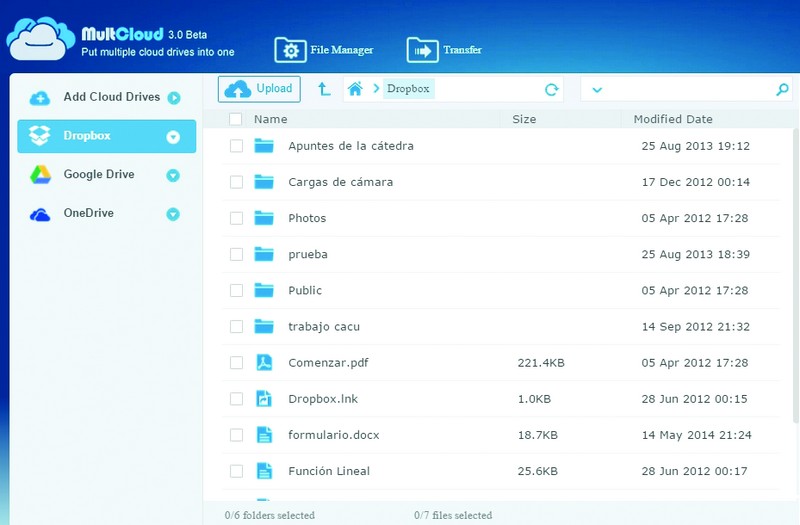Screen dimensions: 800x525
Task: Expand the Add Cloud Drives arrow
Action: pyautogui.click(x=174, y=97)
